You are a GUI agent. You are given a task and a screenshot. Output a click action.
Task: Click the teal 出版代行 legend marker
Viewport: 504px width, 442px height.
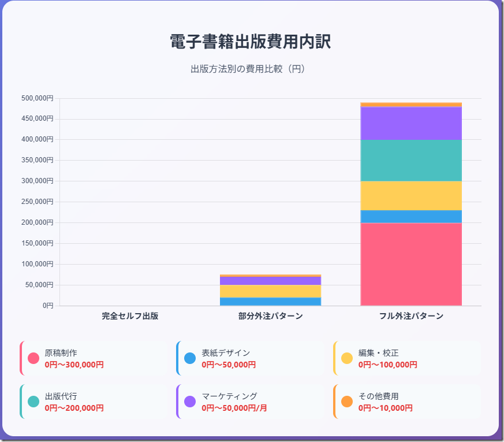tap(33, 402)
